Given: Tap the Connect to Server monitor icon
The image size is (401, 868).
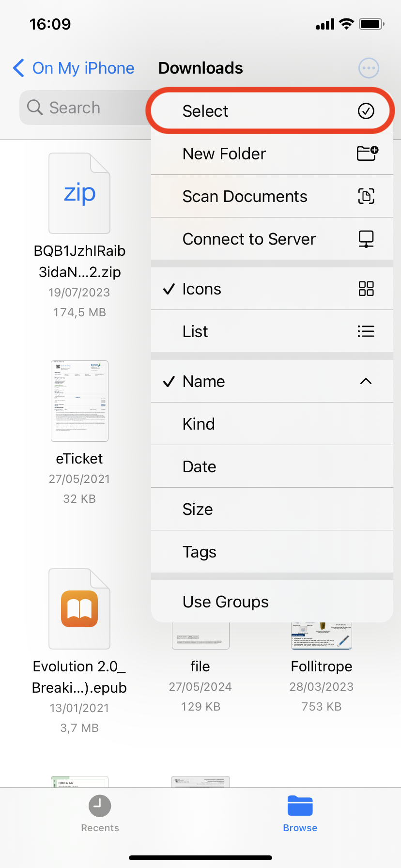Looking at the screenshot, I should point(366,239).
